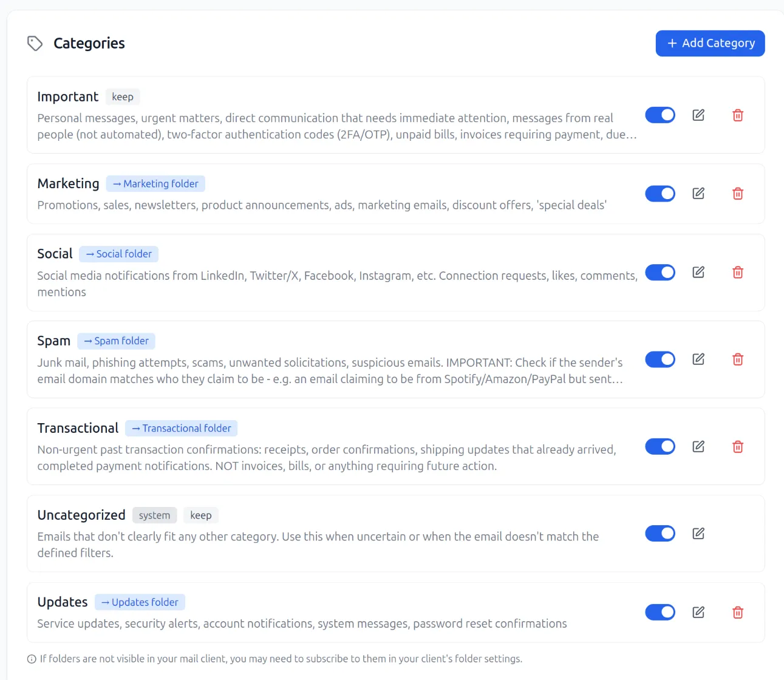Screen dimensions: 784x680
Task: Edit the Spam category
Action: tap(698, 359)
